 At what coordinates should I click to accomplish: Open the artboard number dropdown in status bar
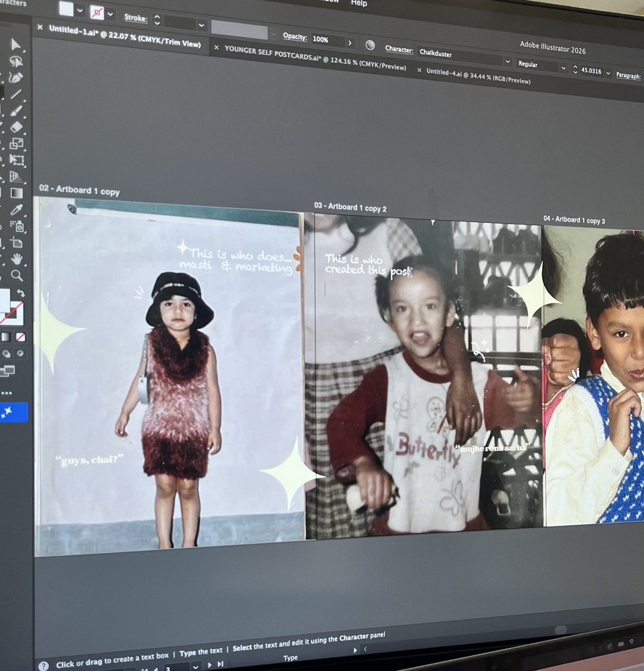click(195, 667)
